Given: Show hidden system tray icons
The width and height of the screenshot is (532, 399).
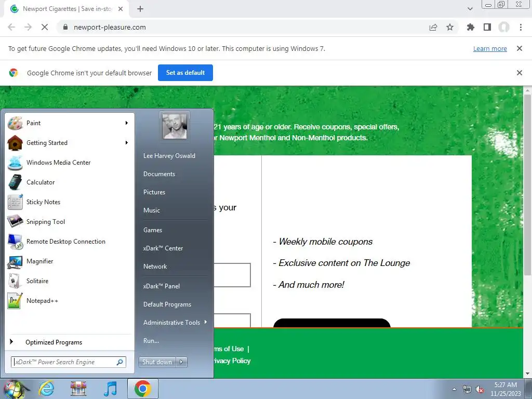Looking at the screenshot, I should point(454,389).
